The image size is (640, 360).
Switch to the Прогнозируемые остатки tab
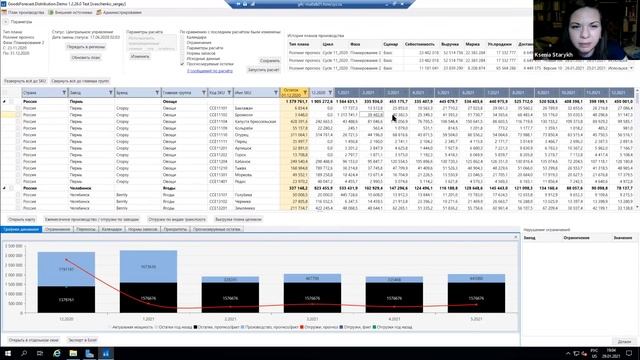coord(217,229)
